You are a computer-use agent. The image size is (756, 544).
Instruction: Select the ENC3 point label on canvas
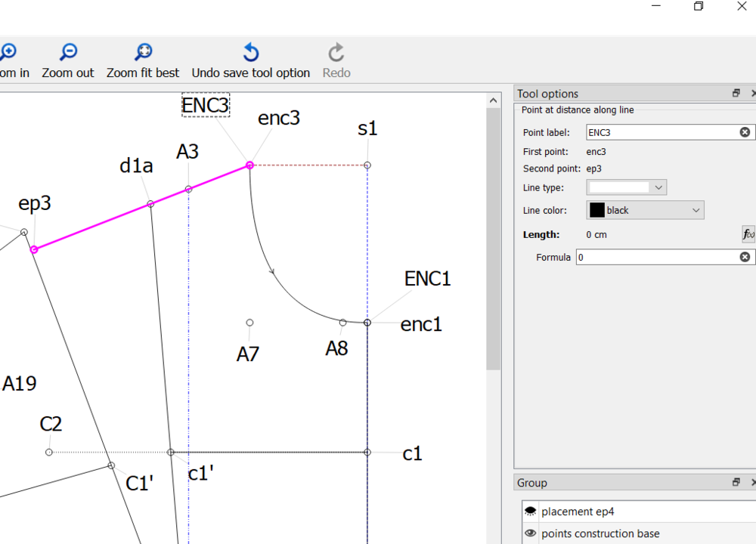point(206,105)
